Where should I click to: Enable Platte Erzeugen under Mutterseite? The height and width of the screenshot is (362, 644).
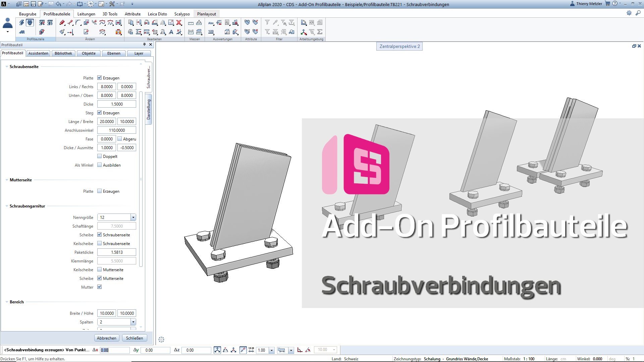tap(100, 191)
